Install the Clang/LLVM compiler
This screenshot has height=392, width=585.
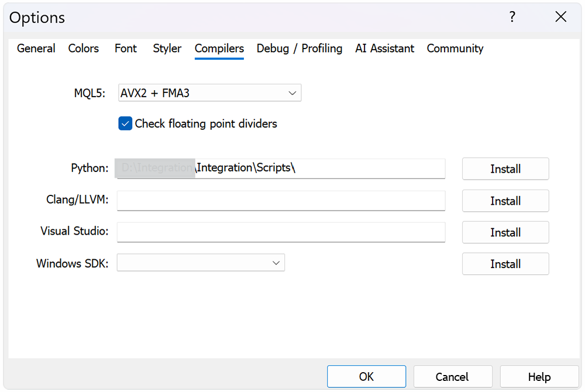click(505, 201)
